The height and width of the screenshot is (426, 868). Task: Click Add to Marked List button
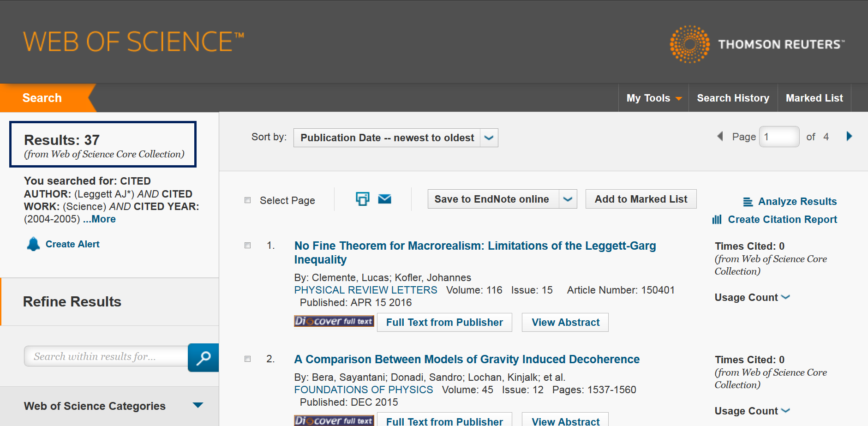641,199
